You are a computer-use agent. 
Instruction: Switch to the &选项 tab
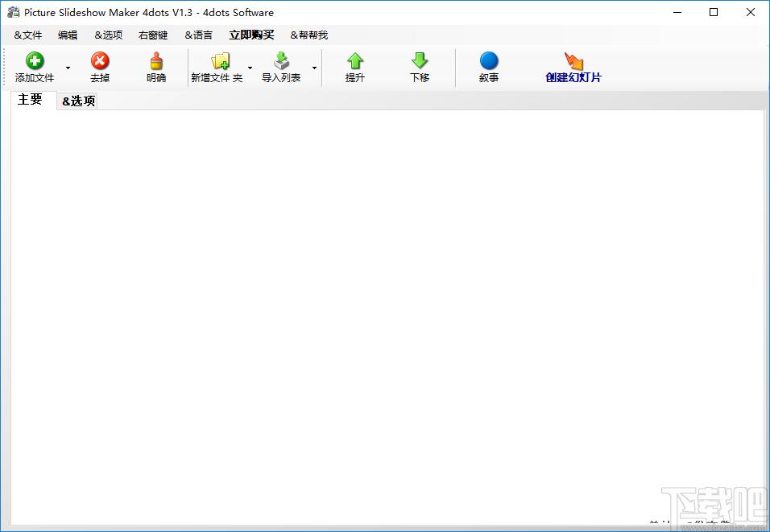(77, 101)
